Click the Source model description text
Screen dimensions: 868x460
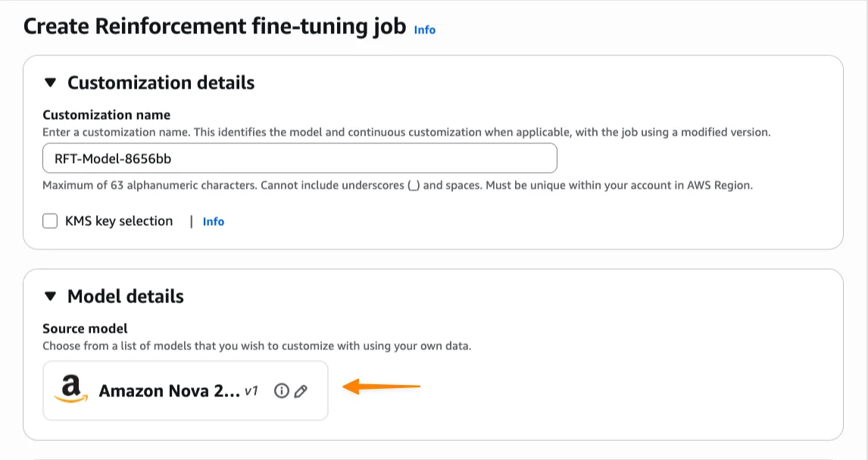pos(257,346)
